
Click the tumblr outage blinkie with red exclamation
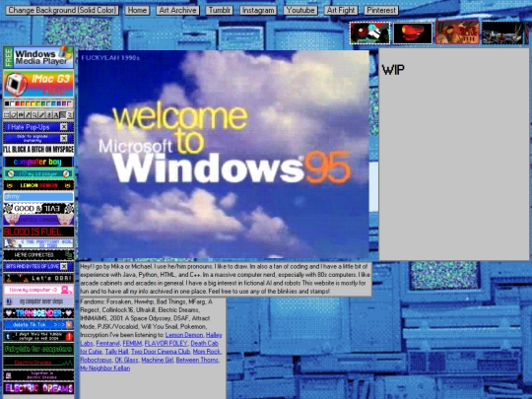click(38, 336)
